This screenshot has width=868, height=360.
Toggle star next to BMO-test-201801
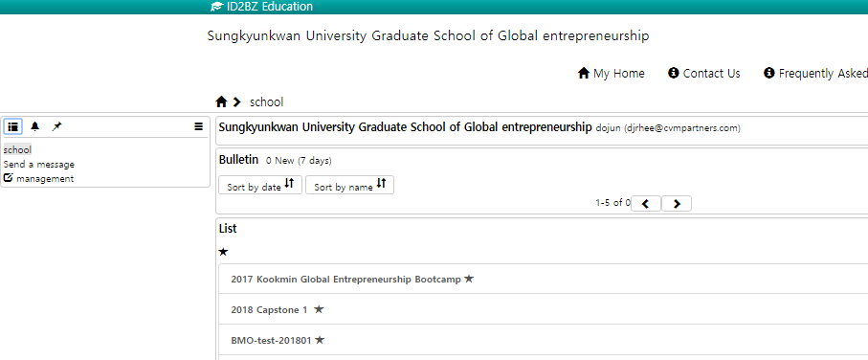[320, 340]
